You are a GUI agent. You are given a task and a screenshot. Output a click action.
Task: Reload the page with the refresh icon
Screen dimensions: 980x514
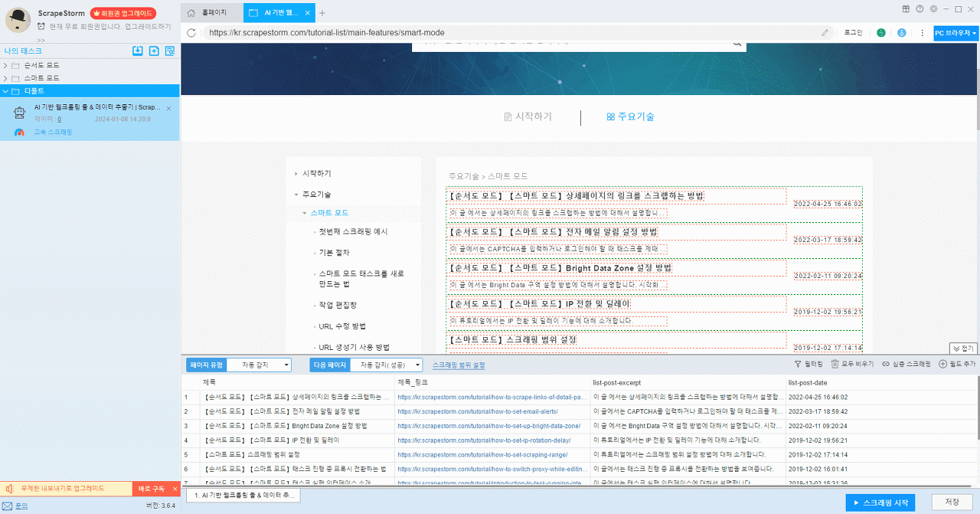[191, 33]
